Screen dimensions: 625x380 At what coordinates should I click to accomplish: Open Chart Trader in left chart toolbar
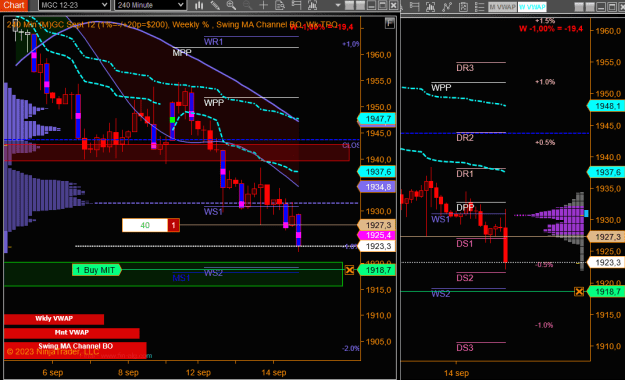pyautogui.click(x=296, y=5)
